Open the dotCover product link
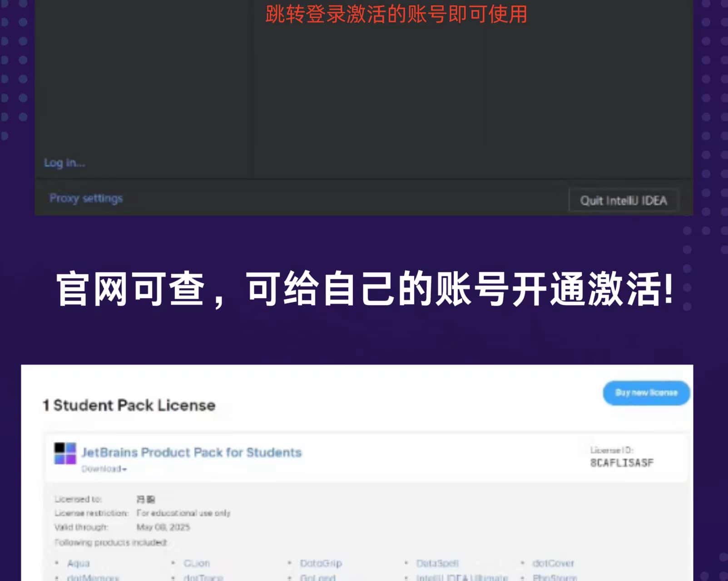The height and width of the screenshot is (581, 728). click(x=553, y=563)
